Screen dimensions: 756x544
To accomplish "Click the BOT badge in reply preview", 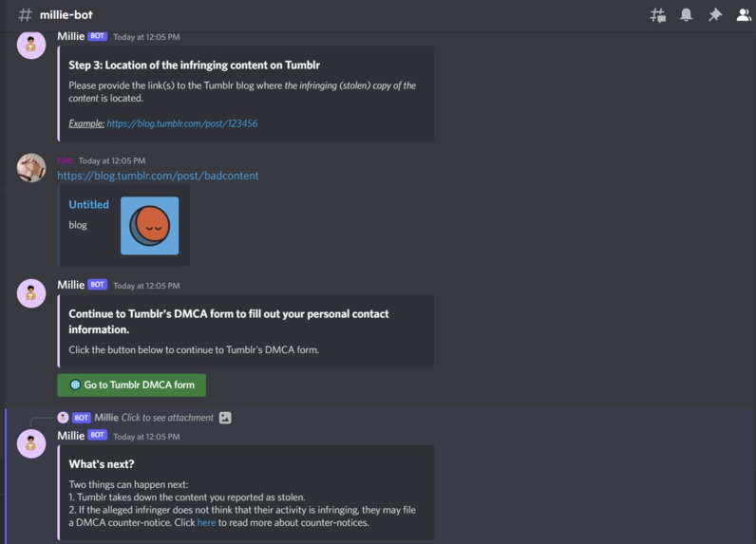I will point(81,418).
